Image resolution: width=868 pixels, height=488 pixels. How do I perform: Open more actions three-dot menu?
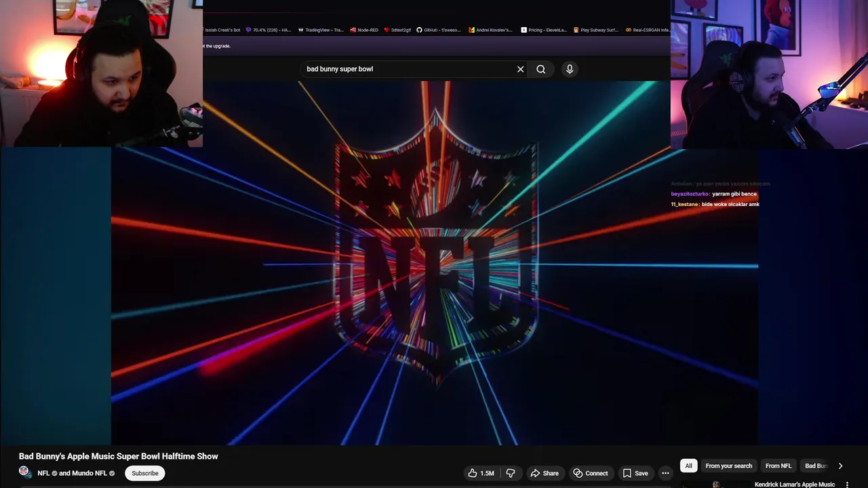(665, 473)
